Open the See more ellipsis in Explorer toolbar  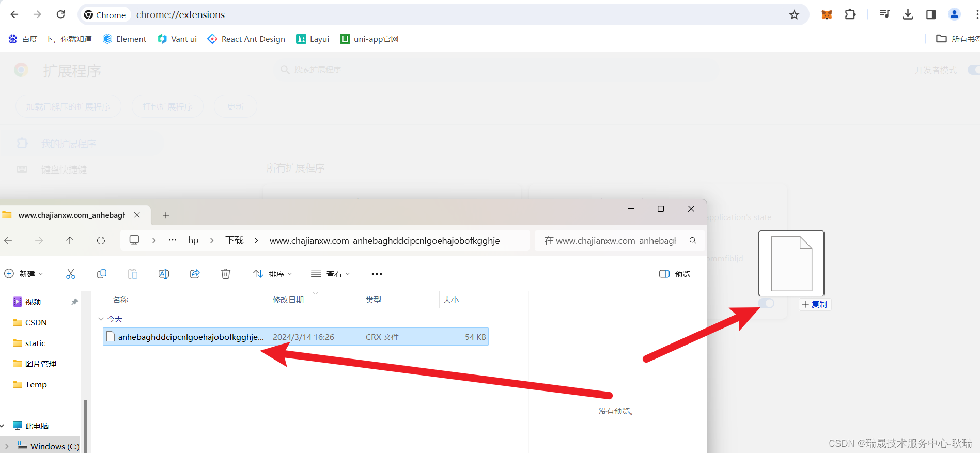pyautogui.click(x=377, y=274)
